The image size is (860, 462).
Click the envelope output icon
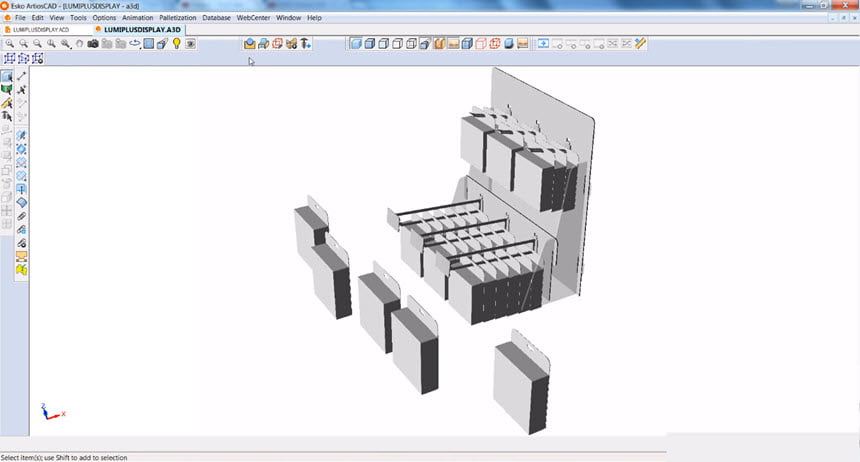click(x=250, y=43)
